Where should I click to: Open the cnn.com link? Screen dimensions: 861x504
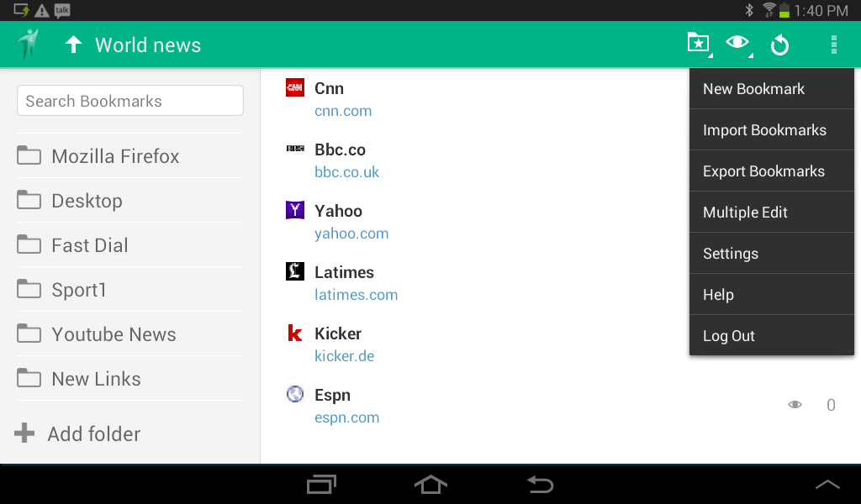(343, 111)
